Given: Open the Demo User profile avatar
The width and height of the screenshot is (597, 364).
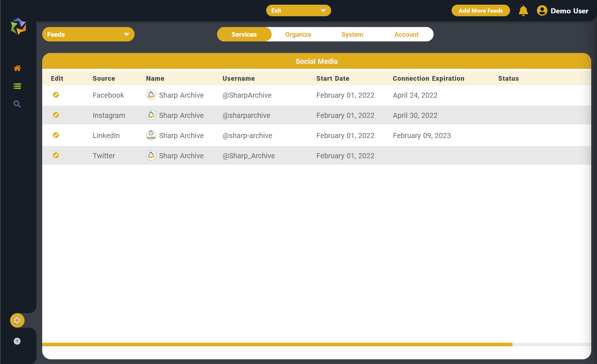Looking at the screenshot, I should 542,10.
